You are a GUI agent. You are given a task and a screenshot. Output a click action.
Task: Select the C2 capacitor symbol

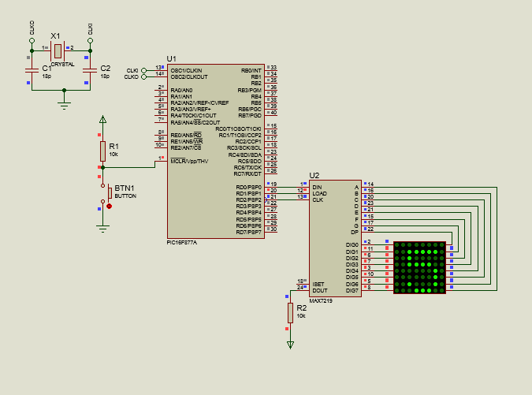pyautogui.click(x=91, y=71)
